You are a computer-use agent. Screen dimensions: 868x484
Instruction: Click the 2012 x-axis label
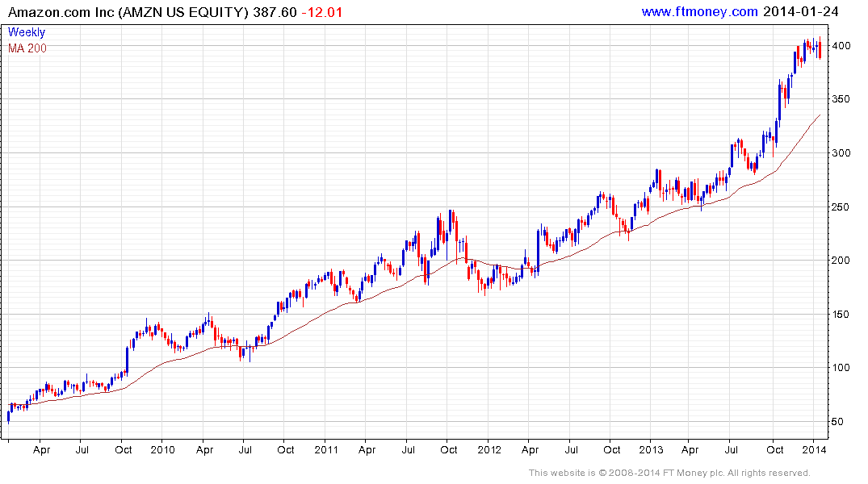click(489, 449)
